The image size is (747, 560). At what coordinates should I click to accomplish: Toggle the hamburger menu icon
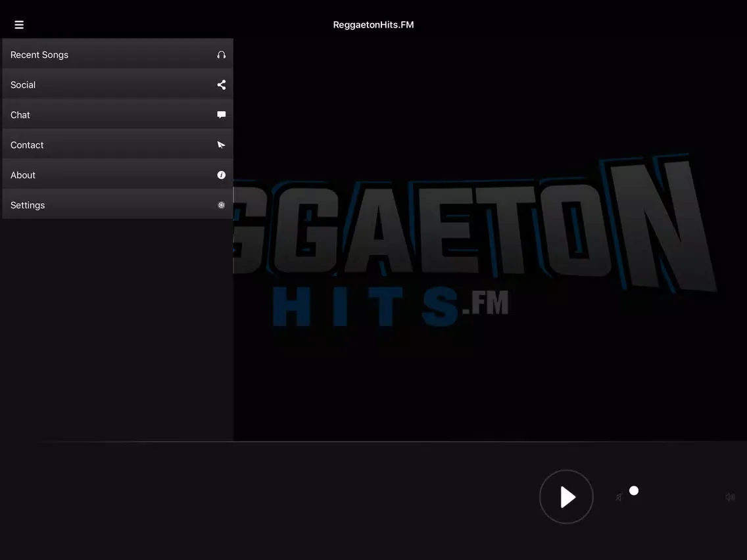pos(19,25)
